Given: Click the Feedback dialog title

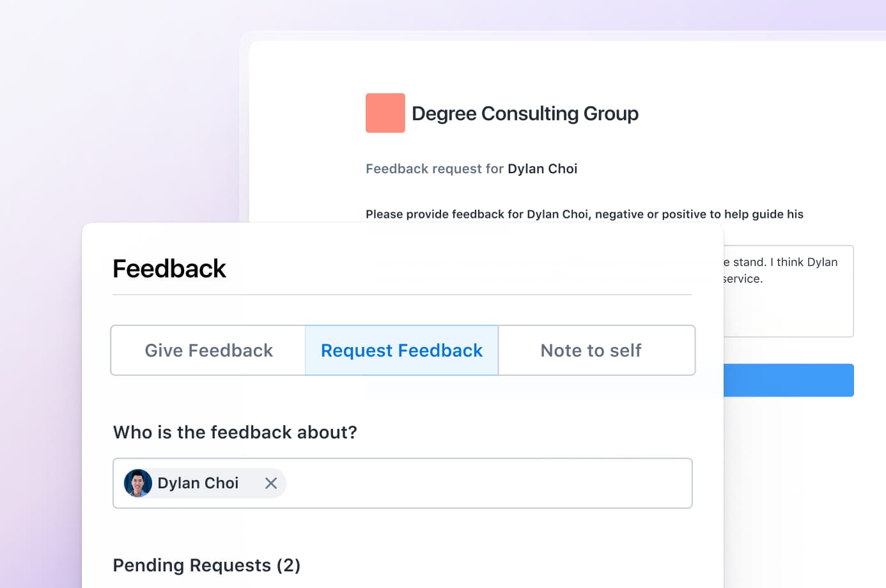Looking at the screenshot, I should (169, 268).
